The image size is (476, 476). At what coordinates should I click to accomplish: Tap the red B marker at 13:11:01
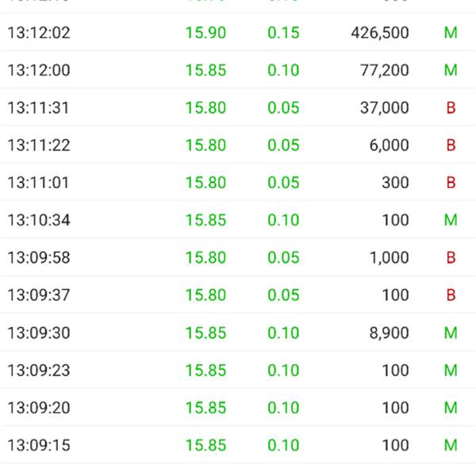click(451, 182)
